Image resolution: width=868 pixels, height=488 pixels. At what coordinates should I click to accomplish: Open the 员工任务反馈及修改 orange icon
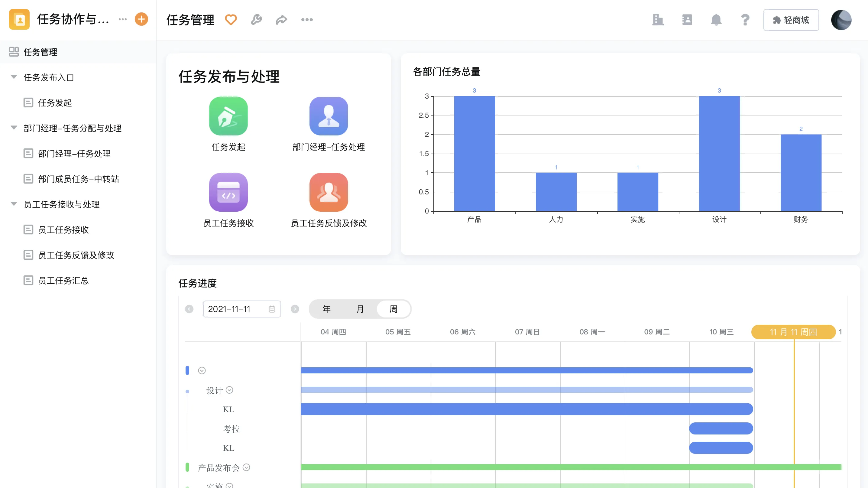tap(329, 192)
